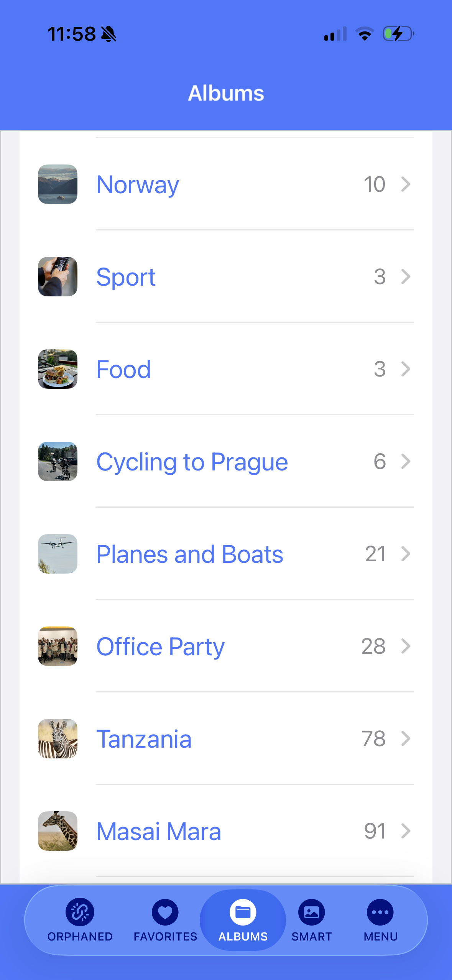This screenshot has width=452, height=980.
Task: Open the Tanzania album chevron
Action: 406,738
